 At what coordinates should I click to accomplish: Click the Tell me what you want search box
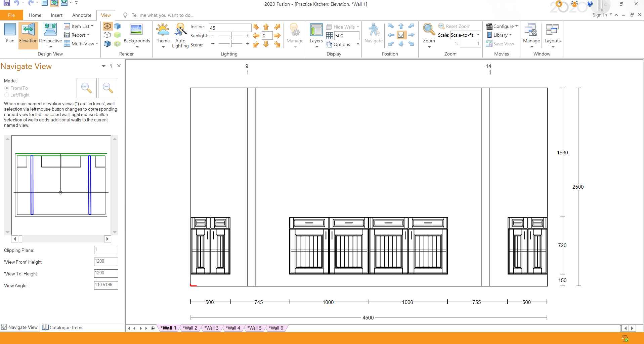click(163, 15)
